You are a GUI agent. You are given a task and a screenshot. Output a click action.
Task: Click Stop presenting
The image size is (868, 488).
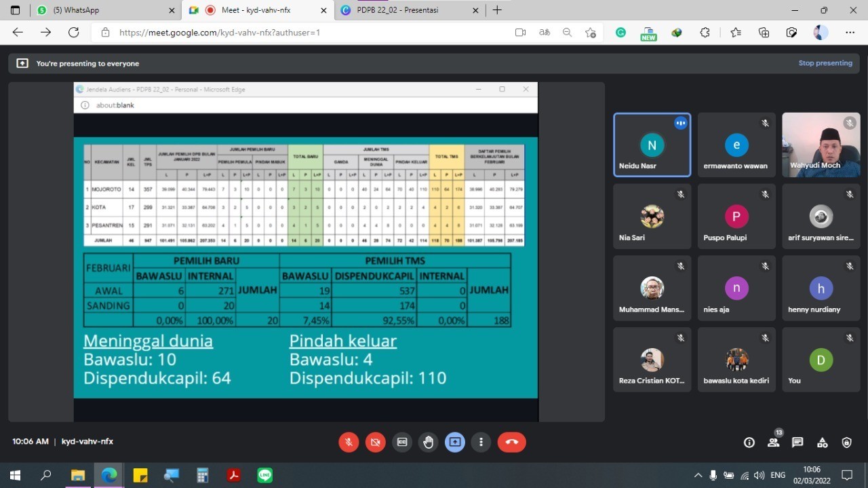tap(825, 63)
